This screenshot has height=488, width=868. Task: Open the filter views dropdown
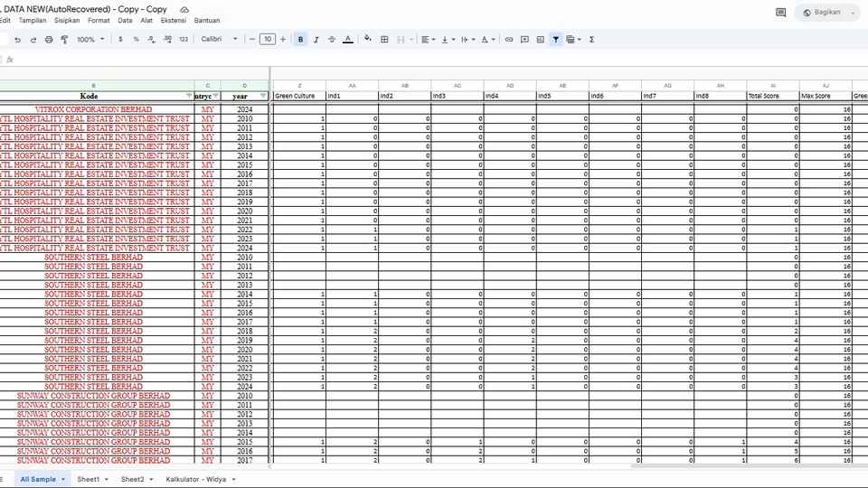[573, 39]
